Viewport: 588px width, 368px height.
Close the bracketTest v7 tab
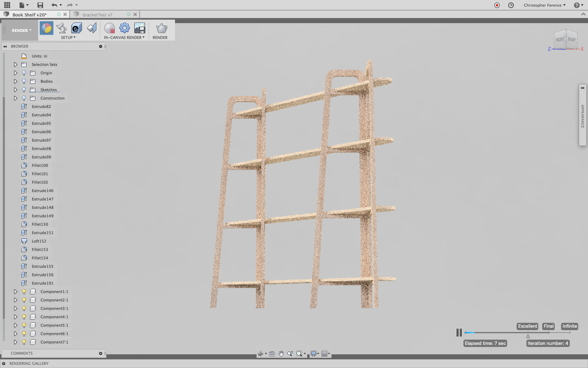pos(135,14)
